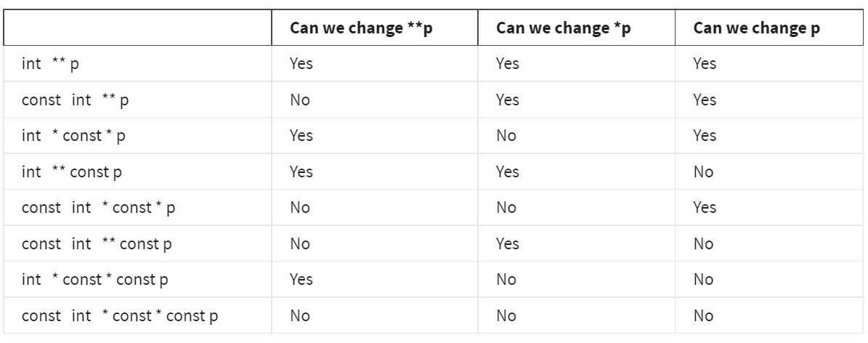Viewport: 868px width, 343px height.
Task: Select *p's "No" in "int * const * p" row
Action: 506,136
